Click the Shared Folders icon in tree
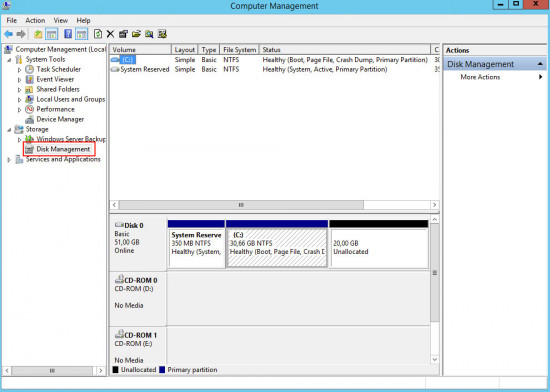The image size is (550, 392). (29, 89)
